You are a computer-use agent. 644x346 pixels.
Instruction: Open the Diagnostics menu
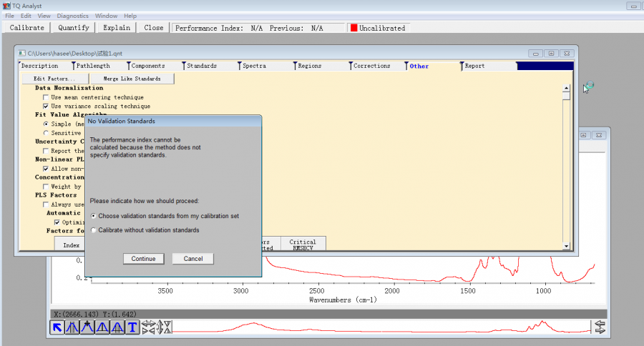[73, 16]
